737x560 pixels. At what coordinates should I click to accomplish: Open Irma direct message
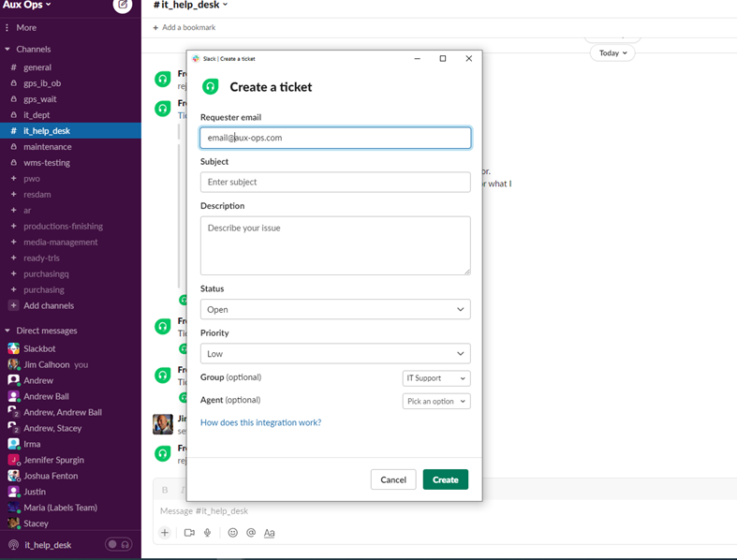pos(32,444)
